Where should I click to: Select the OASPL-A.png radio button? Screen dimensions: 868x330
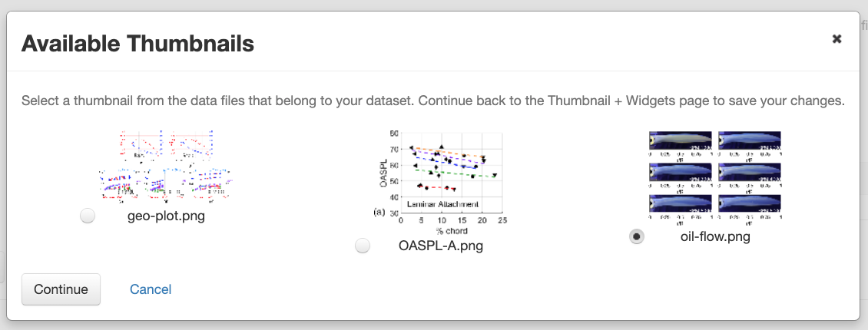click(363, 246)
